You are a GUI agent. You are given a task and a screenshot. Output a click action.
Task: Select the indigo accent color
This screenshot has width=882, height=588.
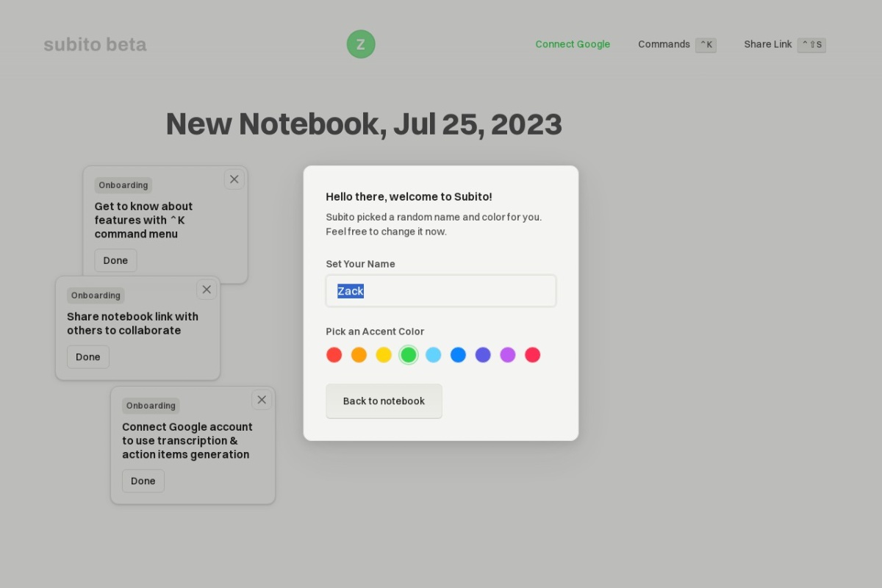click(483, 355)
